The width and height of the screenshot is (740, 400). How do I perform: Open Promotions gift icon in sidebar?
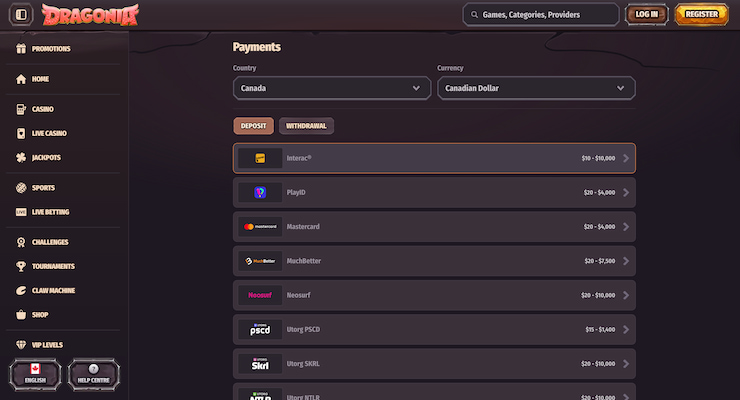point(21,48)
